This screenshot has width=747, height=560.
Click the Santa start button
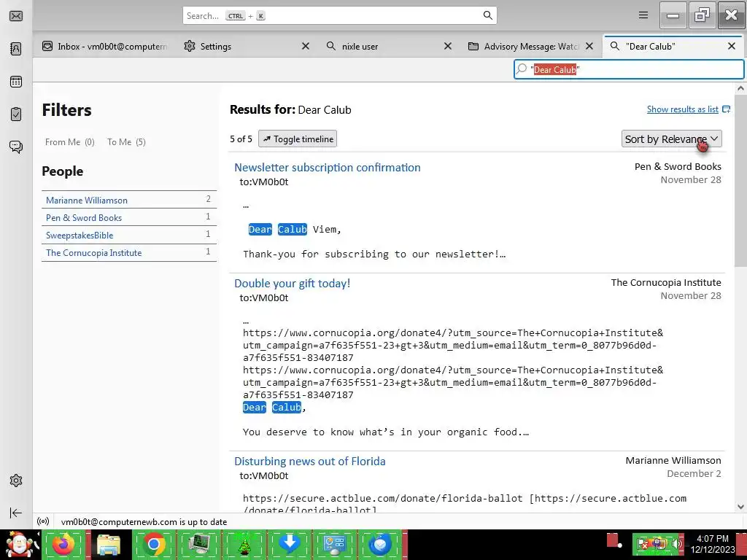click(x=20, y=545)
